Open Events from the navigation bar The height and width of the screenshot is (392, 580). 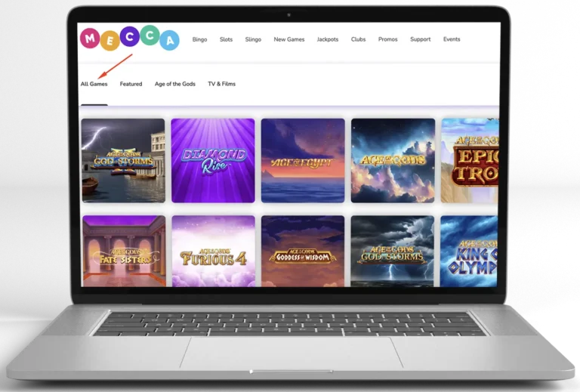coord(452,39)
